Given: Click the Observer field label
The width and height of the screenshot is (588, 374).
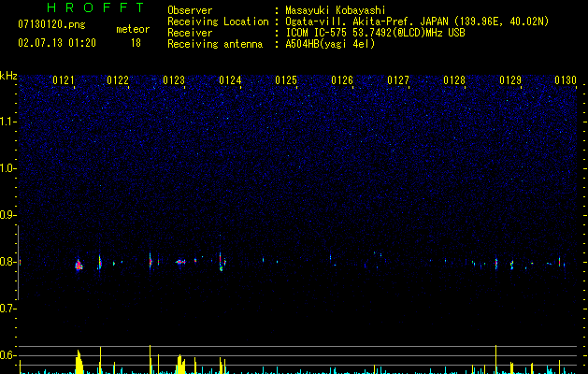Looking at the screenshot, I should click(190, 10).
